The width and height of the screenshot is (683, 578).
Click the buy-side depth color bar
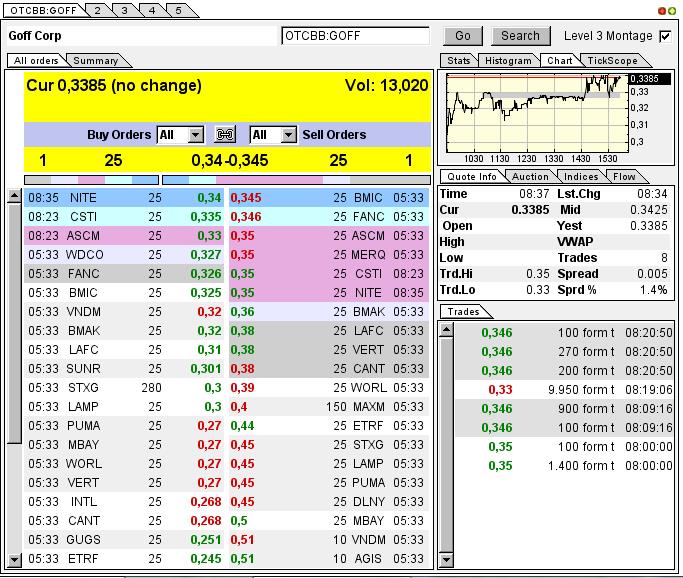[x=90, y=180]
